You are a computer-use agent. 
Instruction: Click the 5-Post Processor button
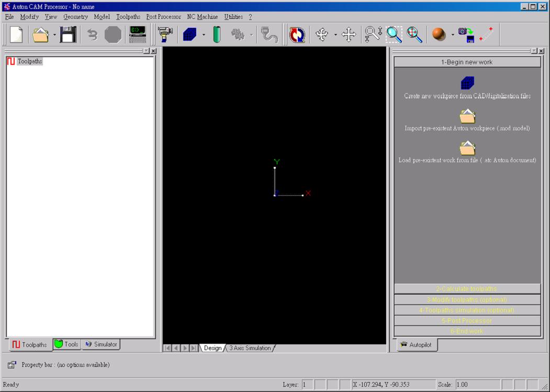click(467, 321)
